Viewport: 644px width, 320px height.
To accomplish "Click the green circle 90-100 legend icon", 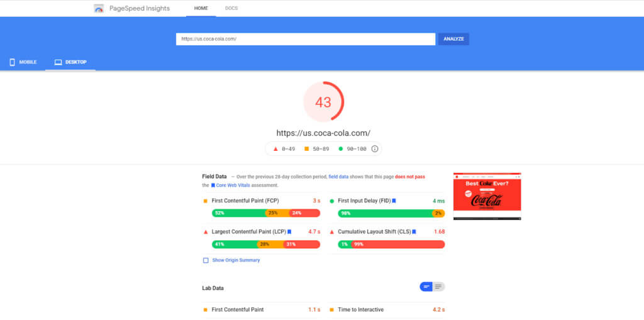I will (x=340, y=149).
